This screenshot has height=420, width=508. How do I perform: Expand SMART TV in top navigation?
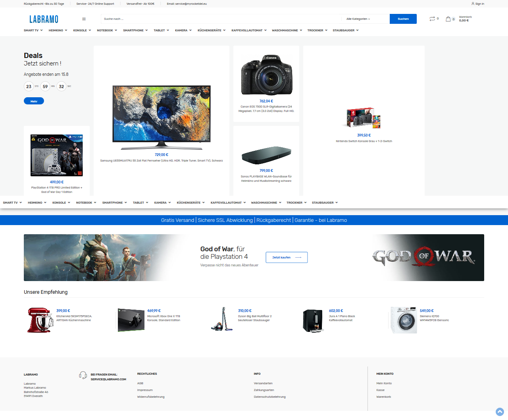click(x=33, y=30)
